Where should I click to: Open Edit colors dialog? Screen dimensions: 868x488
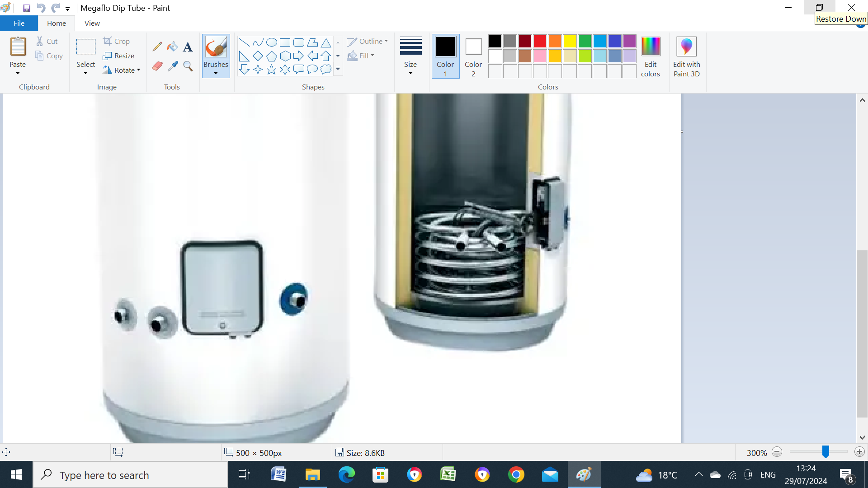(x=651, y=57)
